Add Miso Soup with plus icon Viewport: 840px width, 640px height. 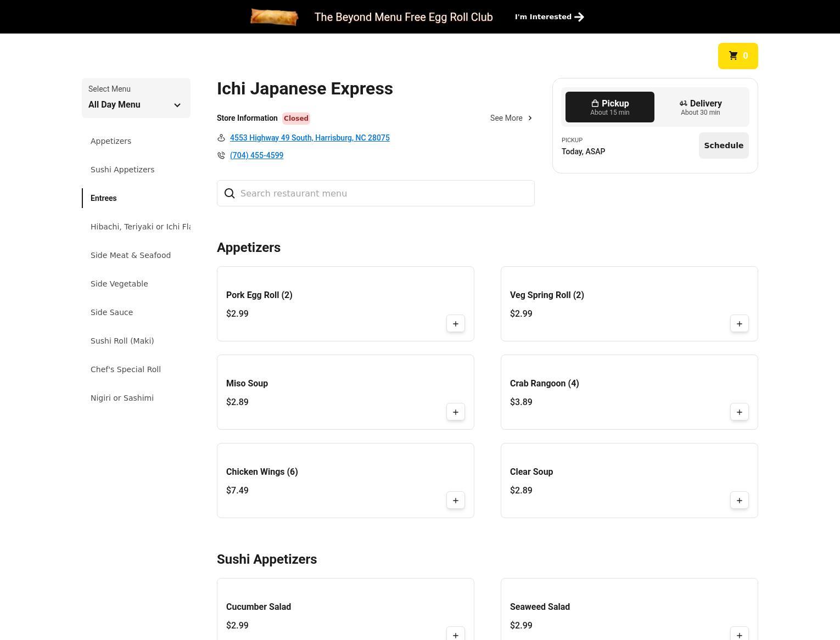coord(455,412)
